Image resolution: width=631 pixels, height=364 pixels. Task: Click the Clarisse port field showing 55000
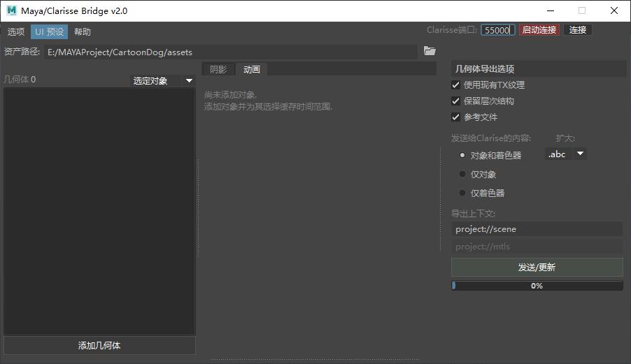(498, 30)
